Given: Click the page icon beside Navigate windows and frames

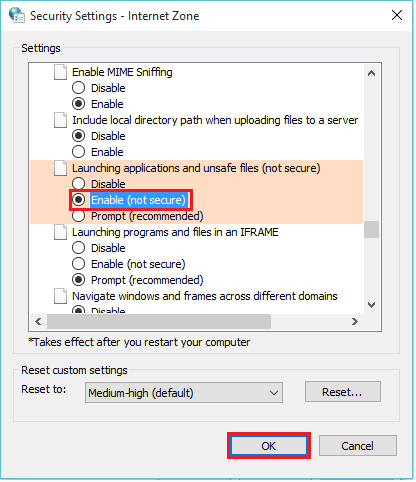Looking at the screenshot, I should (60, 296).
